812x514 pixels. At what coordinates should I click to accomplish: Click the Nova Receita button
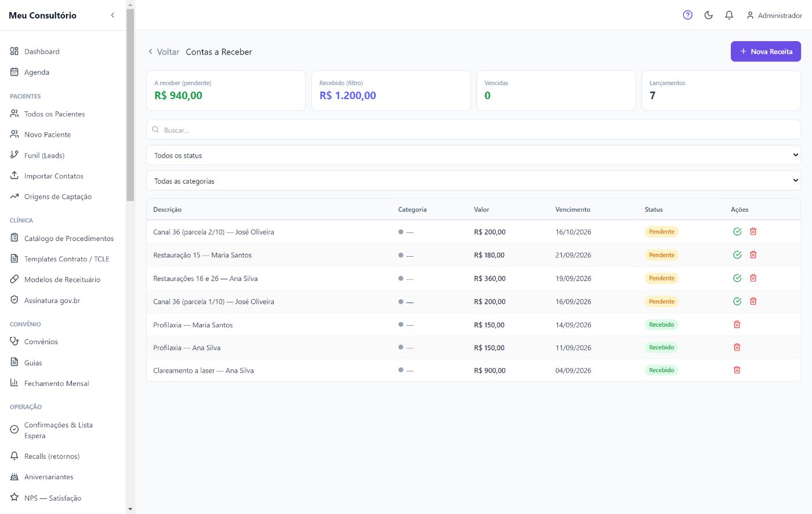click(x=766, y=52)
